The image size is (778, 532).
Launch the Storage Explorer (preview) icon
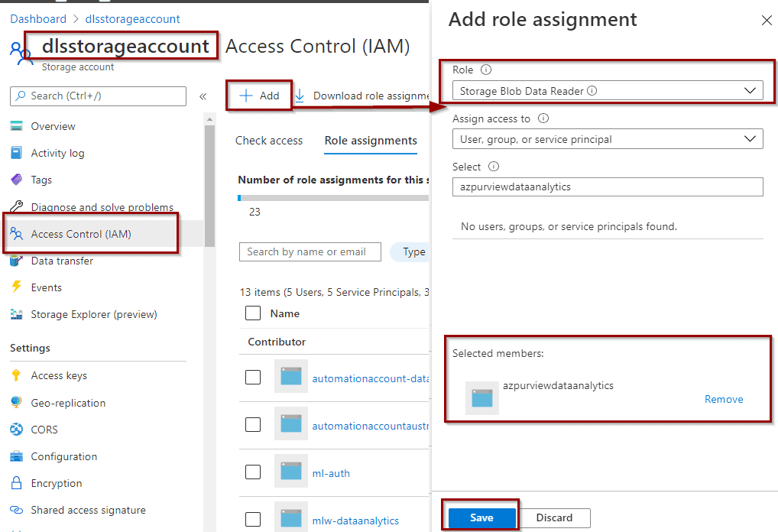point(16,314)
